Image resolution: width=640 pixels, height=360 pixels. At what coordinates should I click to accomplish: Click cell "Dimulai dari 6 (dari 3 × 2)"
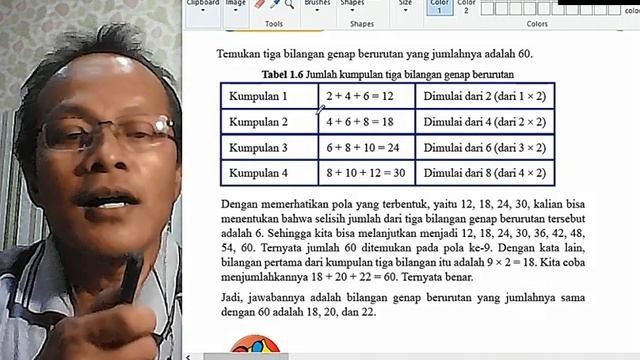484,147
